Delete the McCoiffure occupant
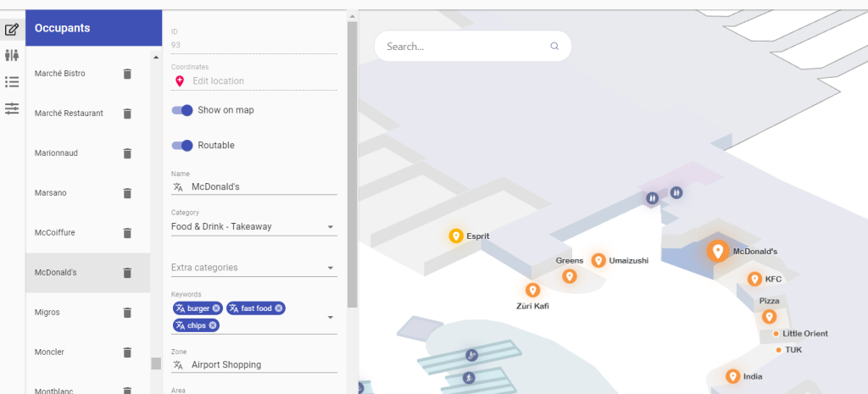Image resolution: width=868 pixels, height=394 pixels. (x=127, y=233)
